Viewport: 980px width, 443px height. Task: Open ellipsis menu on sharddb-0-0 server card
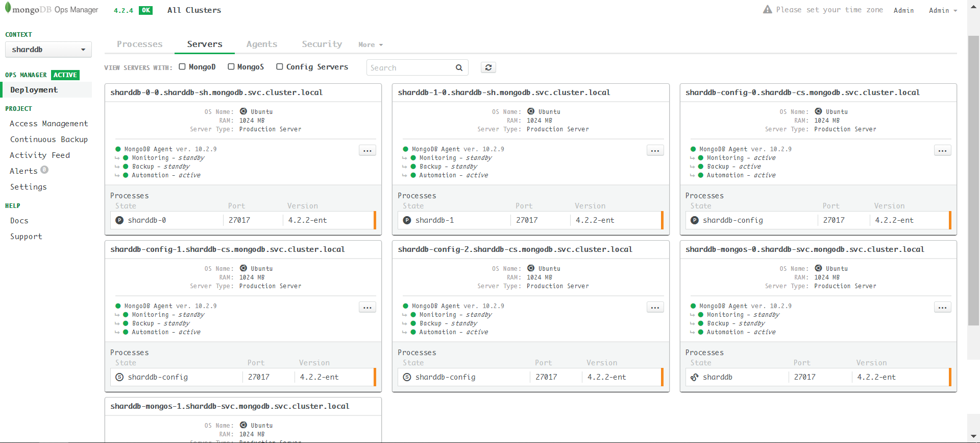[367, 151]
